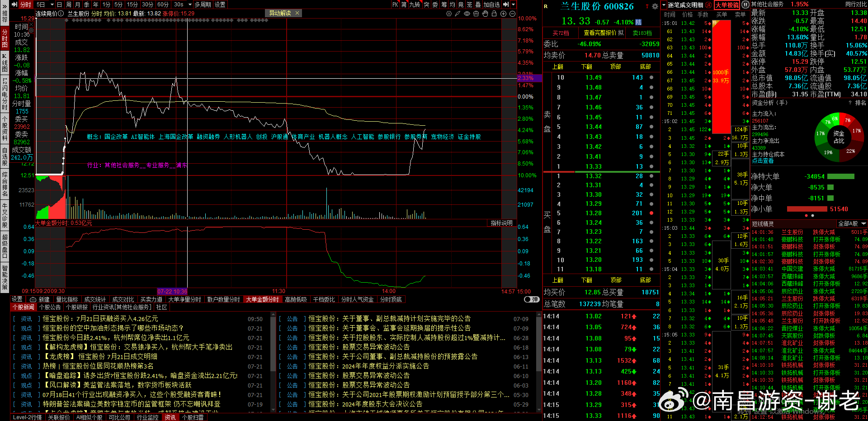
Task: Switch to 个股公告 tab
Action: (50, 307)
